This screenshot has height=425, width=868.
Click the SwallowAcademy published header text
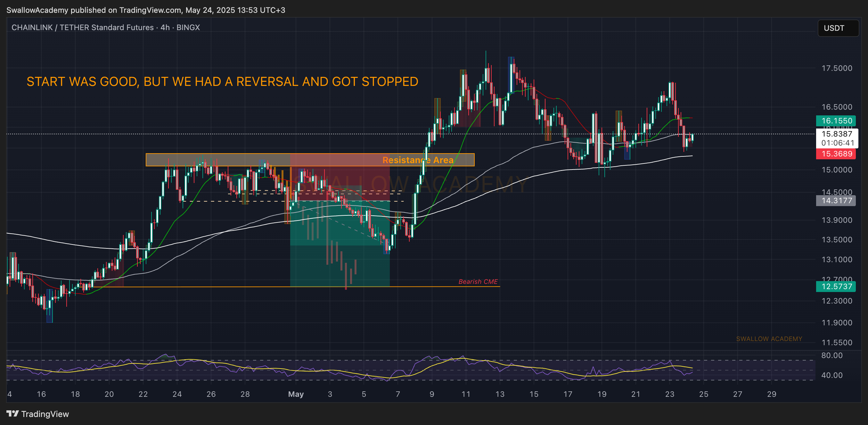145,10
